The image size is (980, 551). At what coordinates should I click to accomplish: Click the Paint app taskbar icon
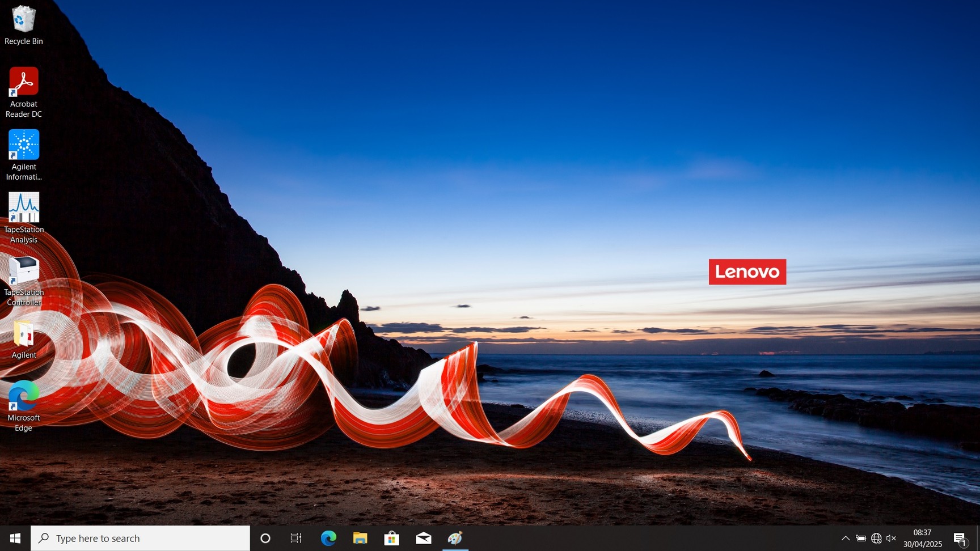(455, 538)
